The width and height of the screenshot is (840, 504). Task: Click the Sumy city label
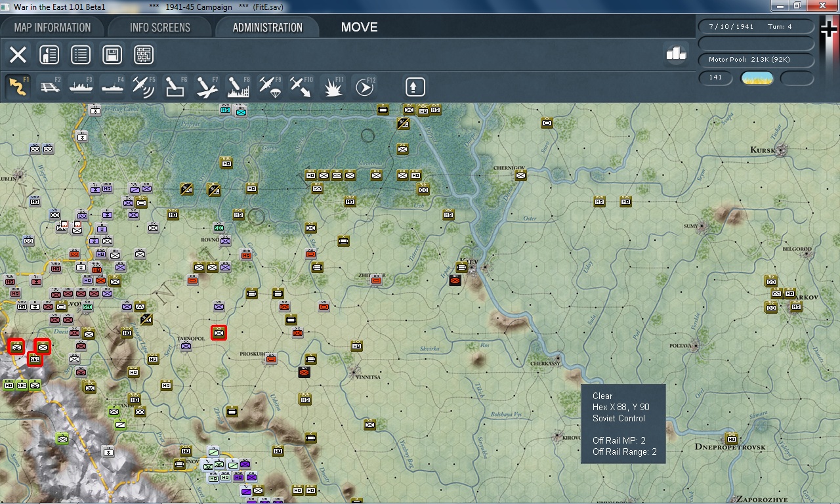691,226
